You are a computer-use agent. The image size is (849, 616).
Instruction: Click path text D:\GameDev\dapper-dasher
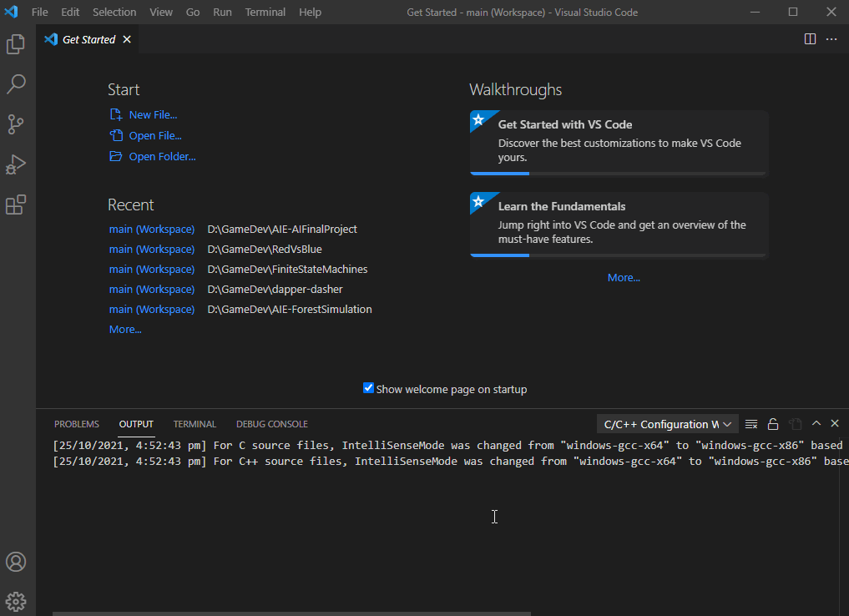[275, 290]
